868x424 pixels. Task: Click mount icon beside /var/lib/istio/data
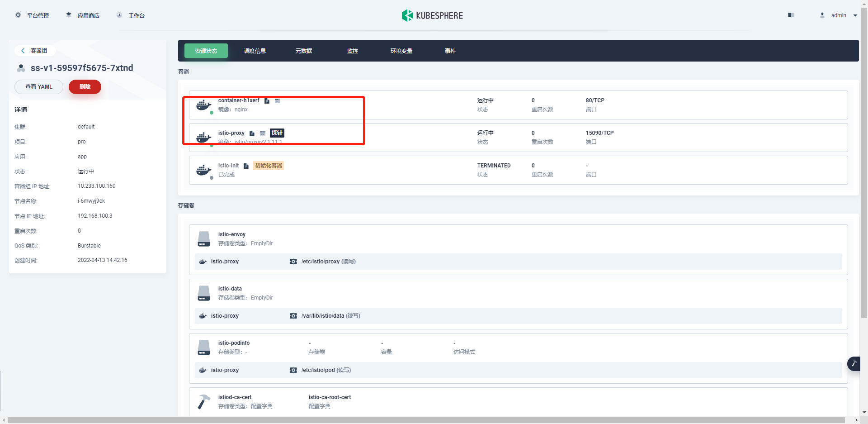[x=293, y=316]
